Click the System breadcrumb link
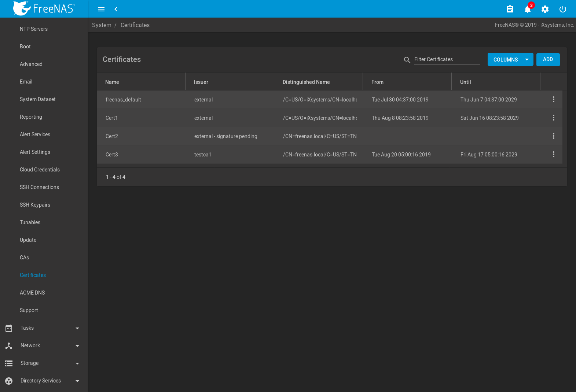This screenshot has width=576, height=392. 102,25
